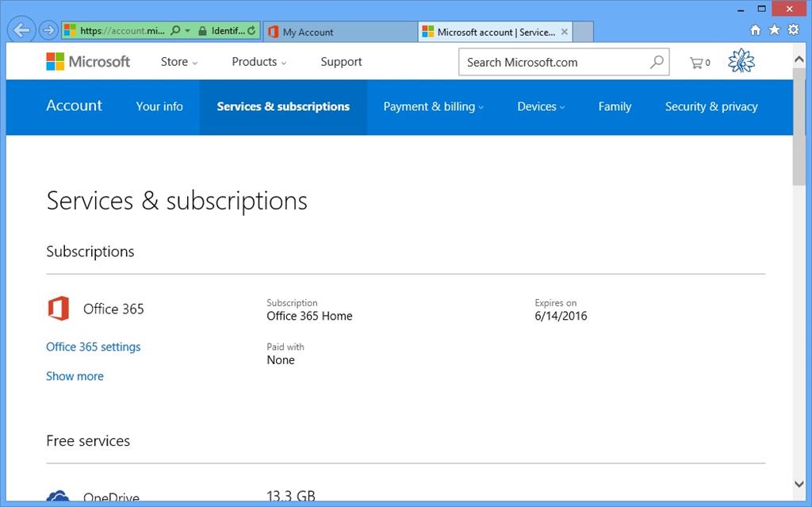
Task: Open a new blank browser tab
Action: pos(583,33)
